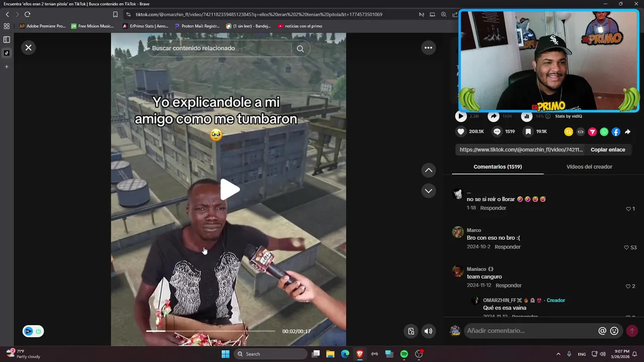Click 'Responder' under the 'no se si reír' comment
The height and width of the screenshot is (362, 644).
(x=493, y=208)
